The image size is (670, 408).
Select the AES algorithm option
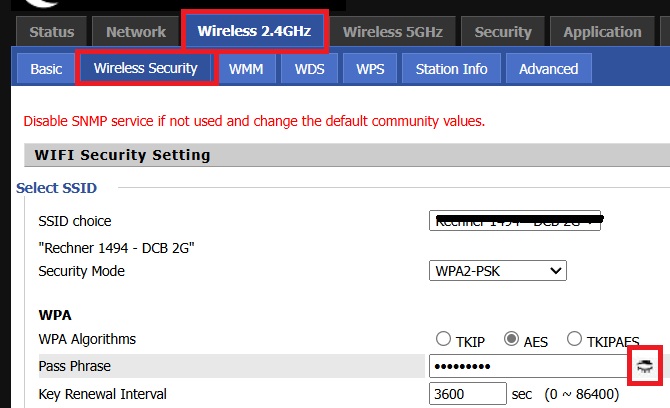click(511, 339)
